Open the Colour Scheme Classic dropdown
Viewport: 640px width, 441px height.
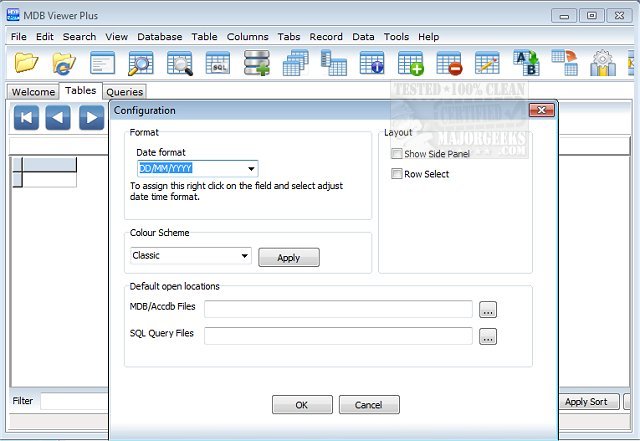244,256
